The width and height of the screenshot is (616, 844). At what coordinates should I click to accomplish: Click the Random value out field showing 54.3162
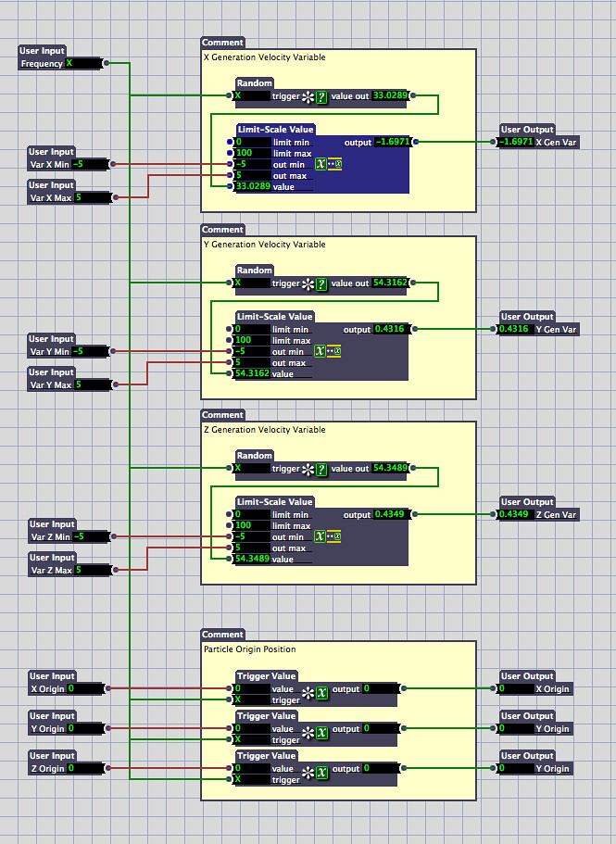pyautogui.click(x=389, y=283)
